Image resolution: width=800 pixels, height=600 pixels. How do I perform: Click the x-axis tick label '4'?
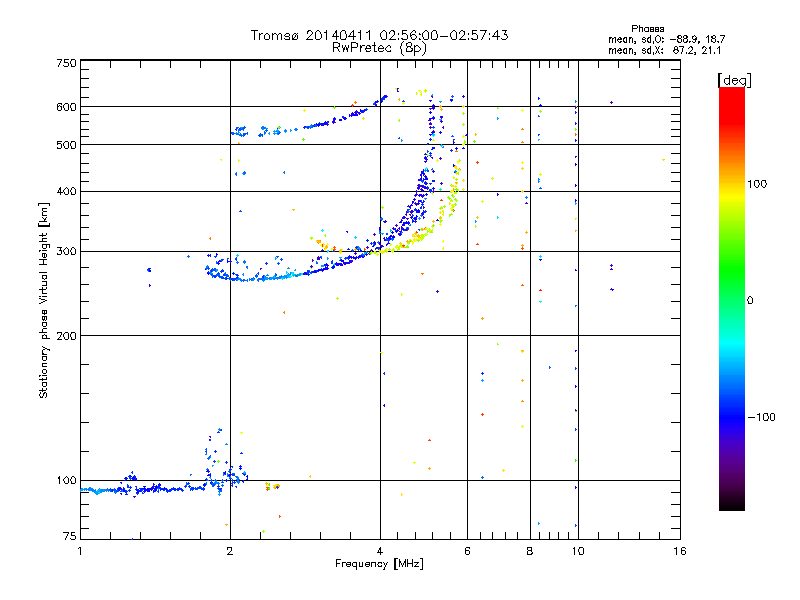click(380, 551)
